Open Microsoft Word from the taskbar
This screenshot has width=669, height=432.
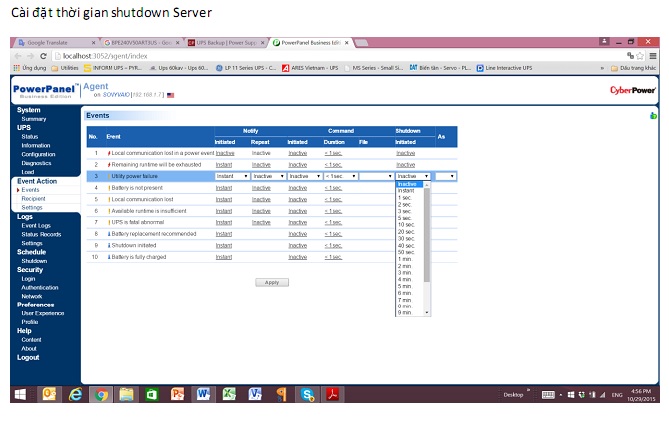203,394
